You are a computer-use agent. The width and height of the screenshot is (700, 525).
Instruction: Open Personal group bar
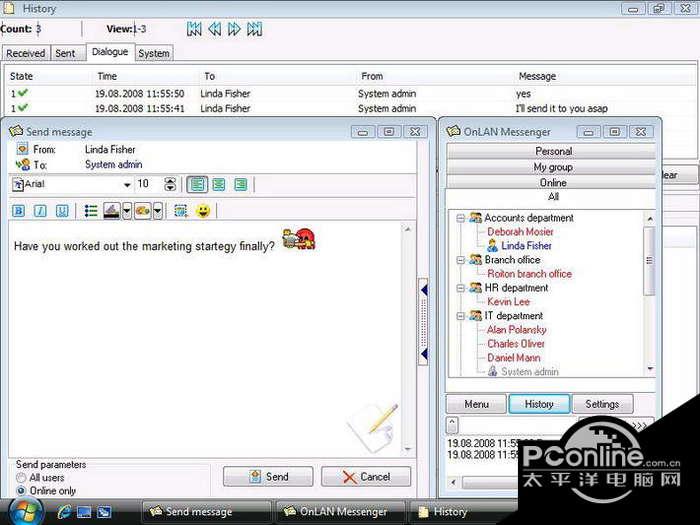click(552, 151)
